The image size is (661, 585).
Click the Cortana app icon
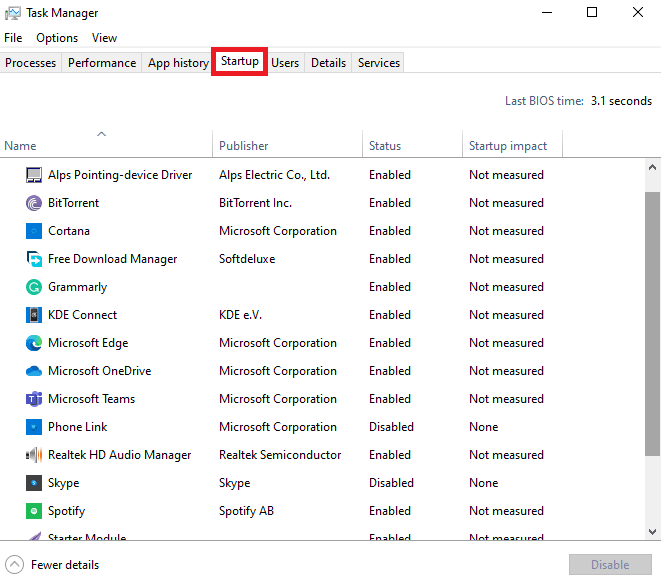coord(34,231)
